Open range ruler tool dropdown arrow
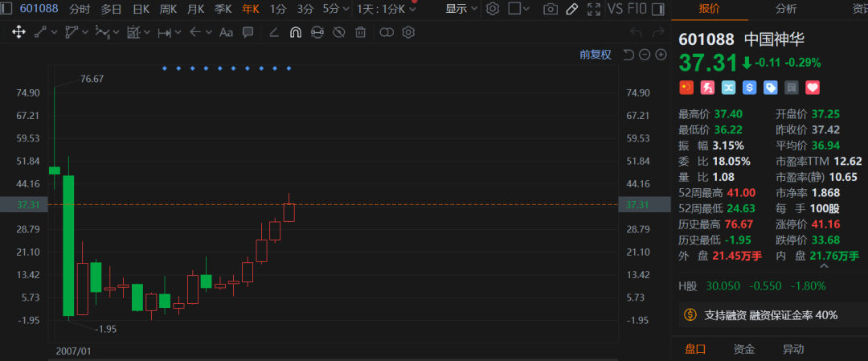 (178, 33)
